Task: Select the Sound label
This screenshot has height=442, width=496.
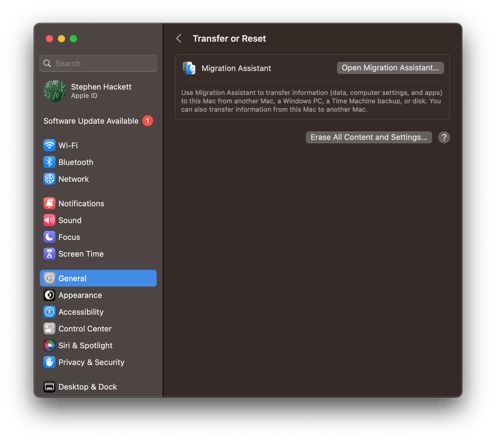Action: click(x=70, y=220)
